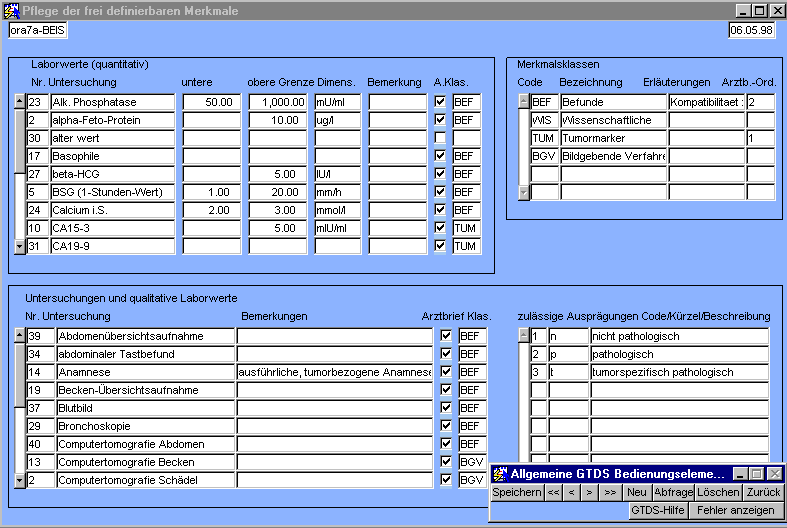This screenshot has height=528, width=787.
Task: Jump to last record with >> button
Action: (x=610, y=492)
